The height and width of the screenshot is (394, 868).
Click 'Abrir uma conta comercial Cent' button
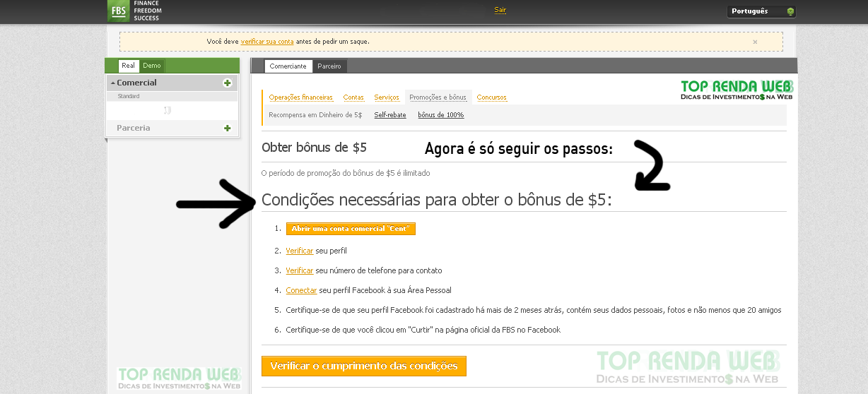351,229
